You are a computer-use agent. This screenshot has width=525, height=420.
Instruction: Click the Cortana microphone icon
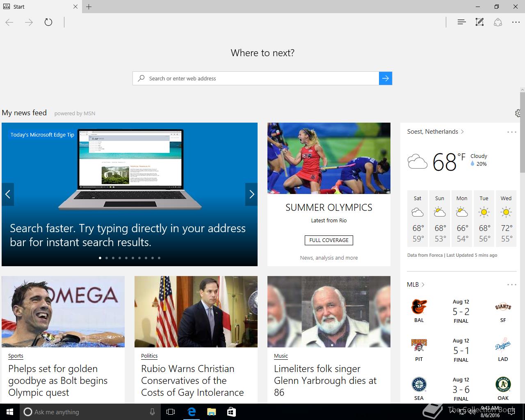(152, 412)
